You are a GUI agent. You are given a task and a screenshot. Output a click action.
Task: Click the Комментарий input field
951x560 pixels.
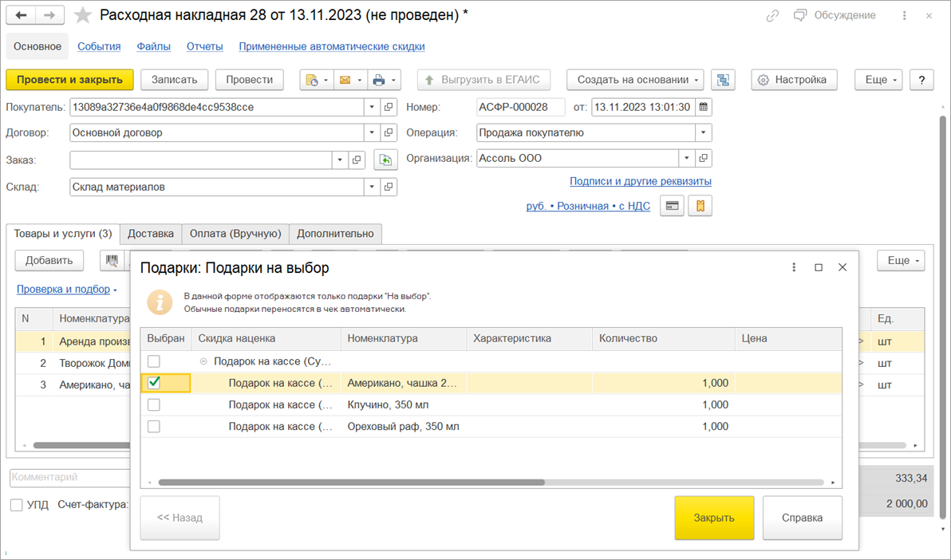(x=68, y=478)
